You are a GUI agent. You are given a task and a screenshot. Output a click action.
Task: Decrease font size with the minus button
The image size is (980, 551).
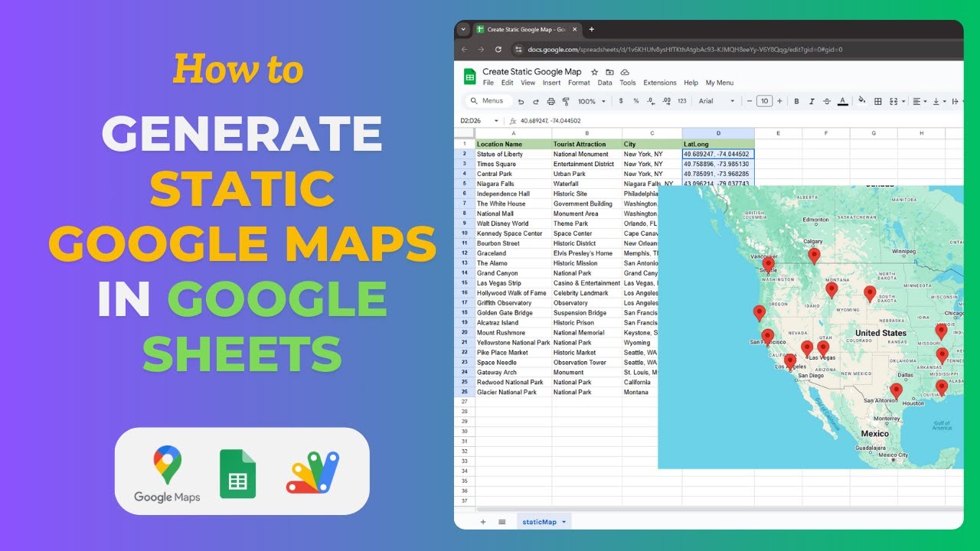pos(750,101)
